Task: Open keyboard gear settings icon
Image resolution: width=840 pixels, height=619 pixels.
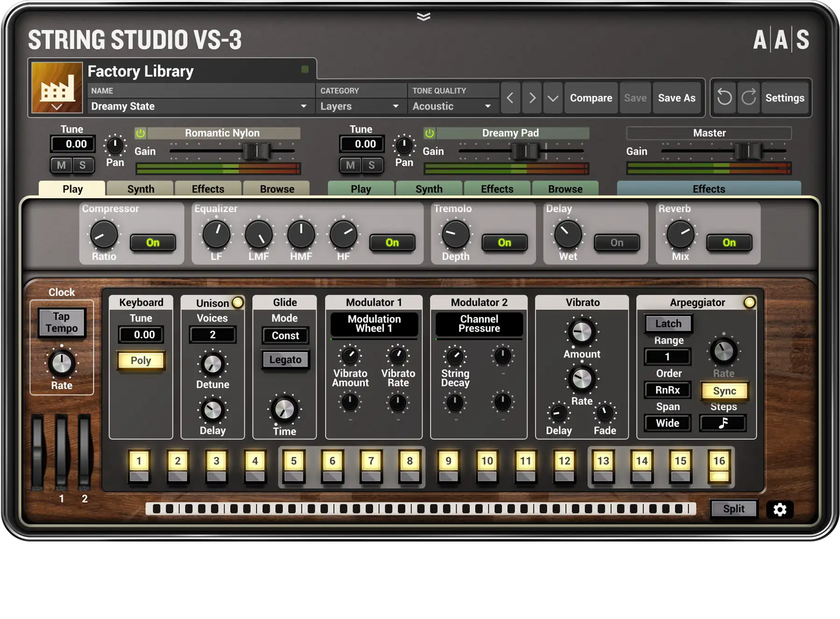Action: click(x=779, y=509)
